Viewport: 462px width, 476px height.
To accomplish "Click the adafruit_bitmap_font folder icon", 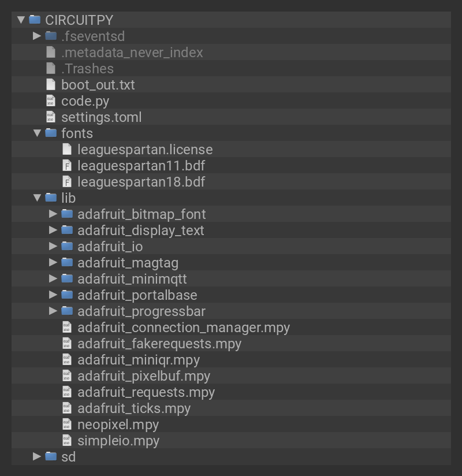I will point(67,214).
